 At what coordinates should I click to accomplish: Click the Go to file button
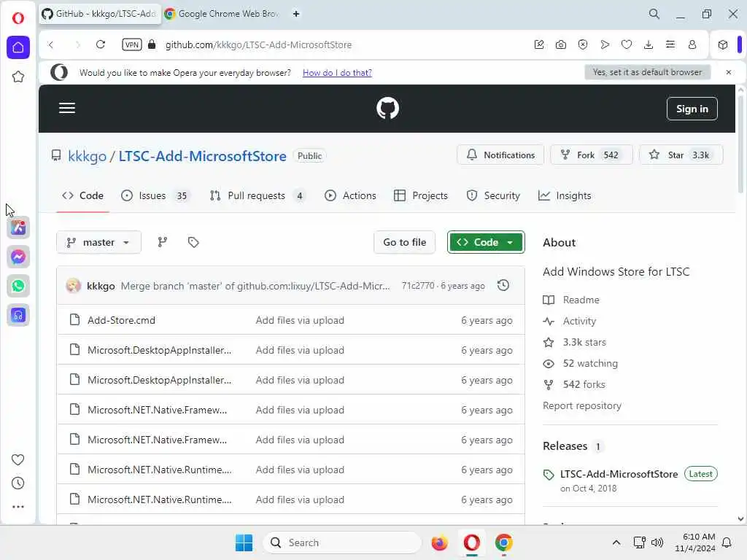pyautogui.click(x=404, y=242)
